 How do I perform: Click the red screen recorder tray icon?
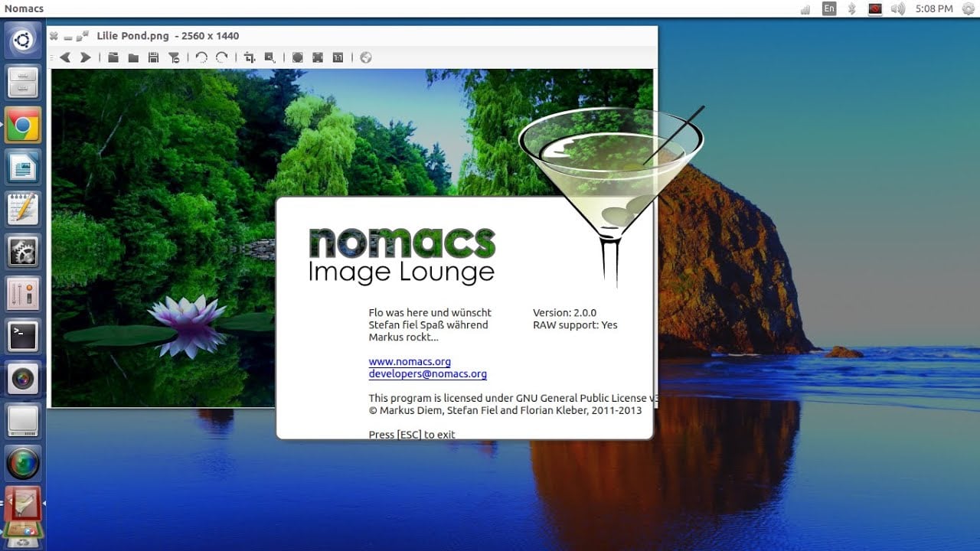point(875,8)
